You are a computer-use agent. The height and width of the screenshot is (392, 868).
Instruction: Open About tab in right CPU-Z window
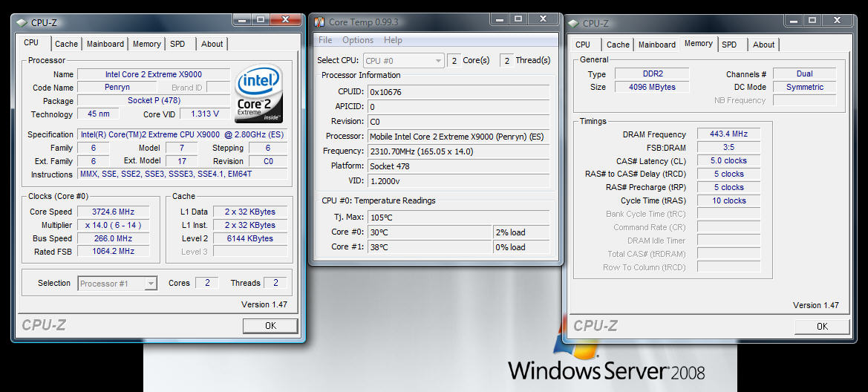(764, 45)
